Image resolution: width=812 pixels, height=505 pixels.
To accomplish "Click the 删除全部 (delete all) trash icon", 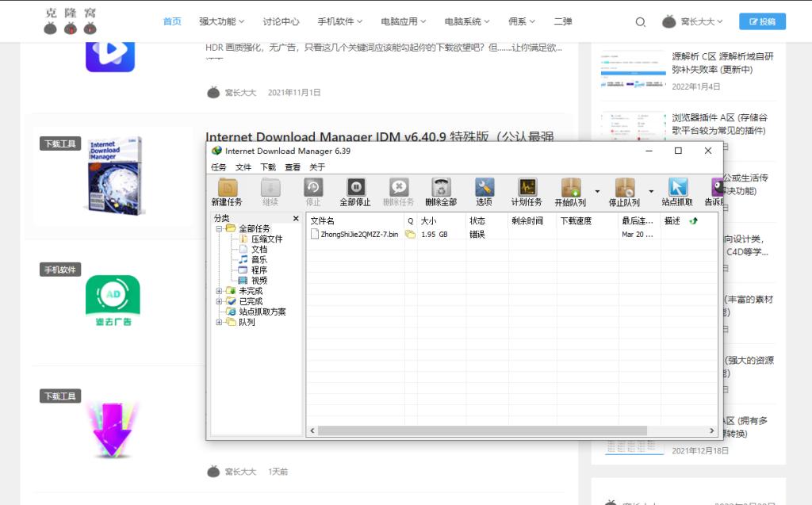I will [441, 192].
